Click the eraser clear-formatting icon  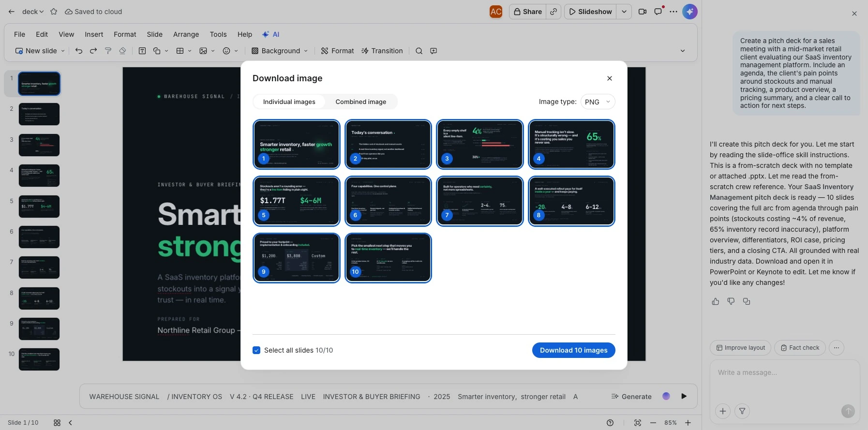(x=122, y=51)
